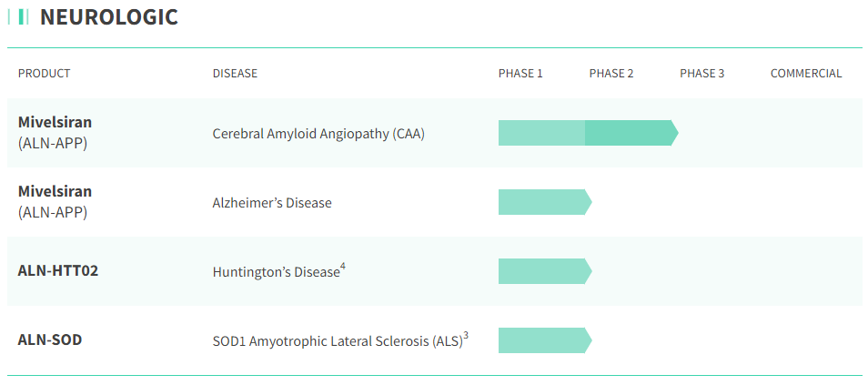Click the PRODUCT column header
Viewport: 868px width, 385px height.
[x=44, y=74]
